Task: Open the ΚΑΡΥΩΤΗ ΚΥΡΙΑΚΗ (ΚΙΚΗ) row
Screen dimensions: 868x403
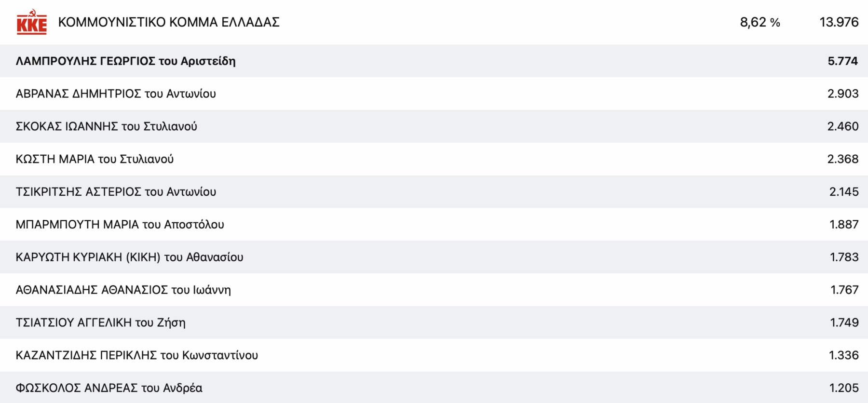Action: (x=129, y=257)
